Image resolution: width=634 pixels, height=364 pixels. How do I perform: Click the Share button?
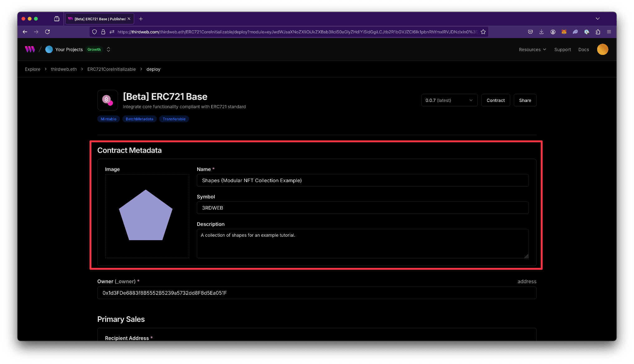pyautogui.click(x=525, y=100)
